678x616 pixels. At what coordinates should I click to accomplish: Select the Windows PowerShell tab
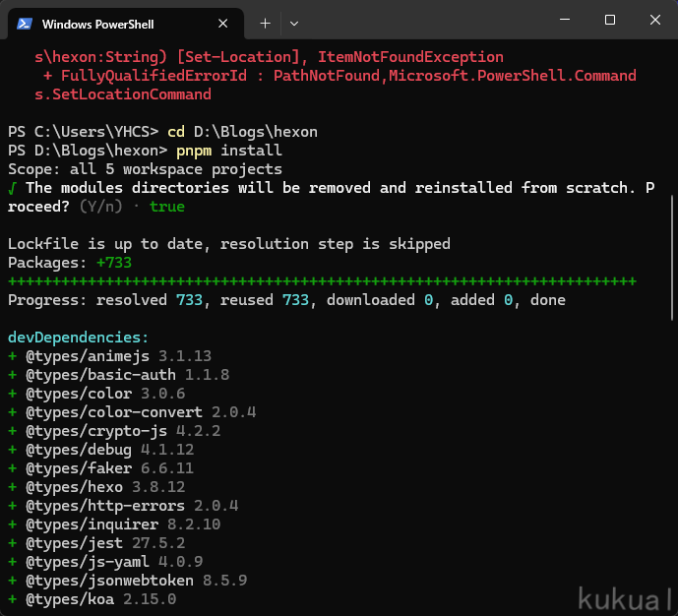coord(125,24)
